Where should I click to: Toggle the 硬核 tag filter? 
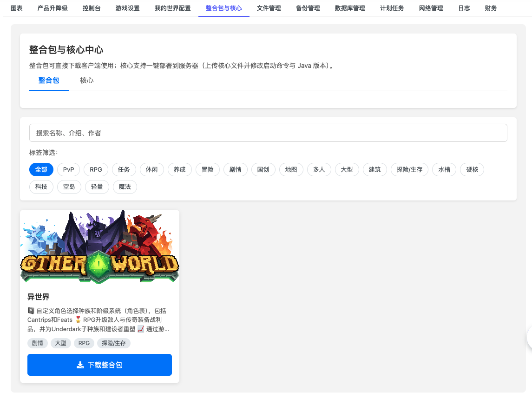(x=472, y=169)
